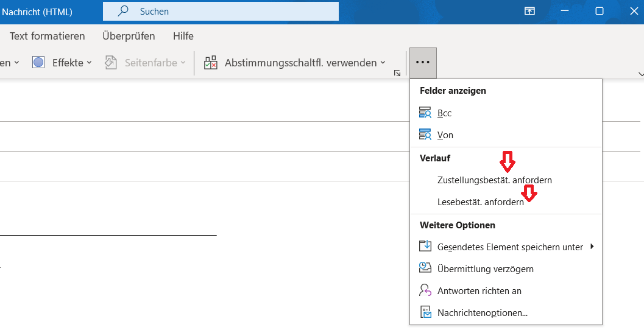Toggle Zustellungsbestät. anfordern option

[506, 180]
